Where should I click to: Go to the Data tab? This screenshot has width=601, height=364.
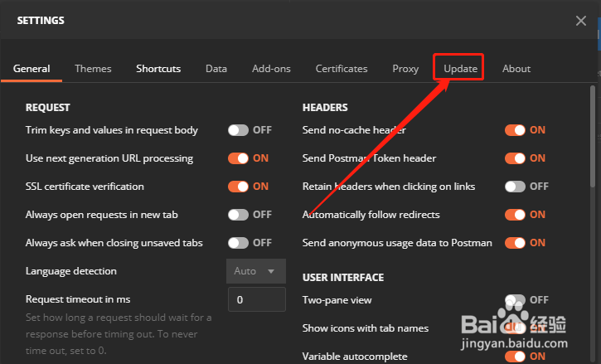click(216, 69)
